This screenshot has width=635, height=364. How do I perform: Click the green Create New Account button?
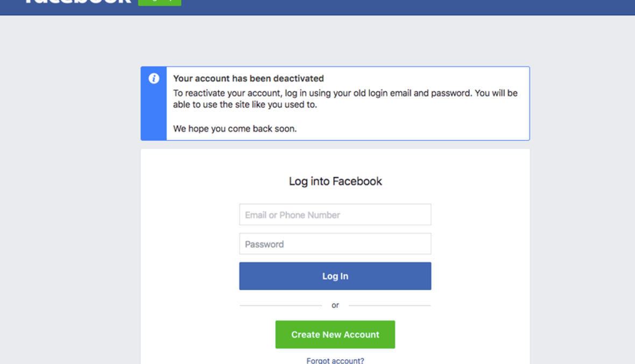(335, 334)
